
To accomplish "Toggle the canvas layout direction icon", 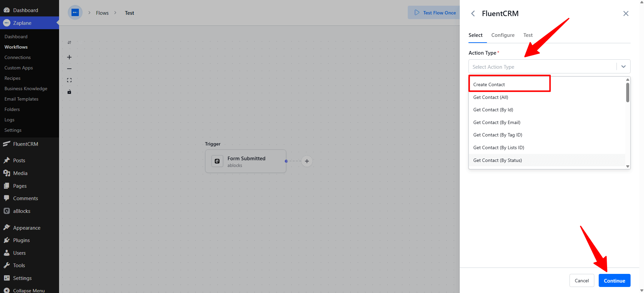I will (69, 43).
